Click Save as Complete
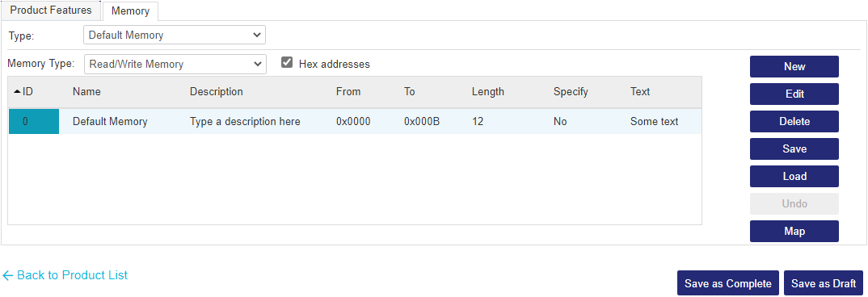Viewport: 868px width, 297px height. tap(728, 283)
